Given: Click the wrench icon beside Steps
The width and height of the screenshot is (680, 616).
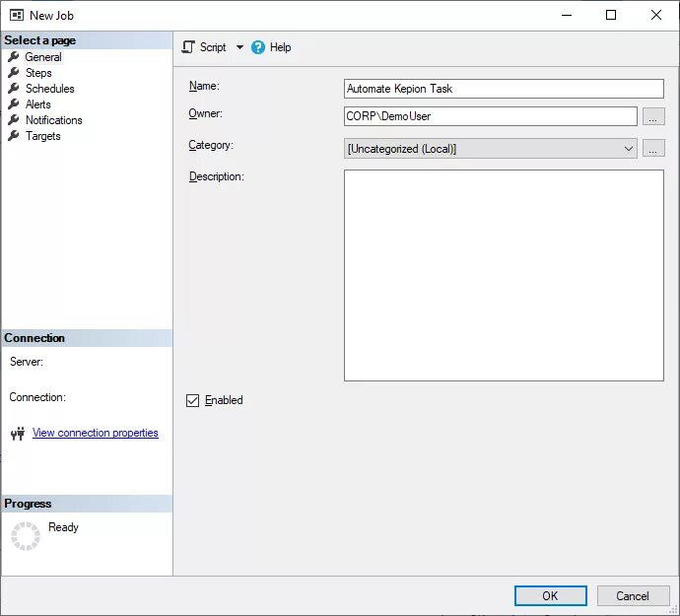Looking at the screenshot, I should point(14,73).
